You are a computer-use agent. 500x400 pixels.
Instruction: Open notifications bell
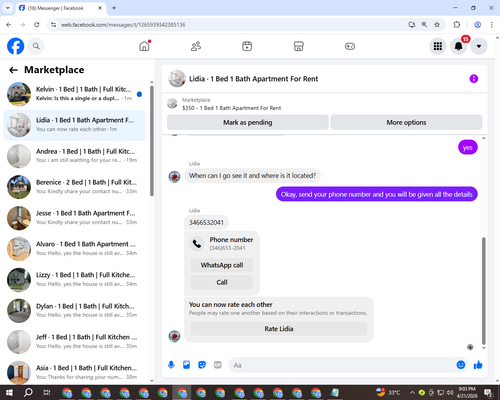(x=458, y=46)
